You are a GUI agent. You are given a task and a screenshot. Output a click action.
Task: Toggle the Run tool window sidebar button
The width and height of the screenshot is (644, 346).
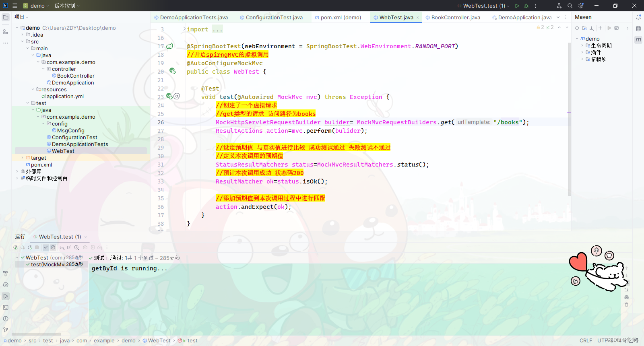6,296
